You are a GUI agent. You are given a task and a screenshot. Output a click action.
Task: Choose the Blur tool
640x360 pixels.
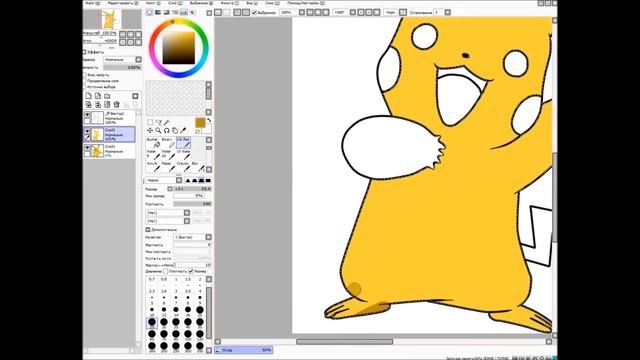coord(198,166)
